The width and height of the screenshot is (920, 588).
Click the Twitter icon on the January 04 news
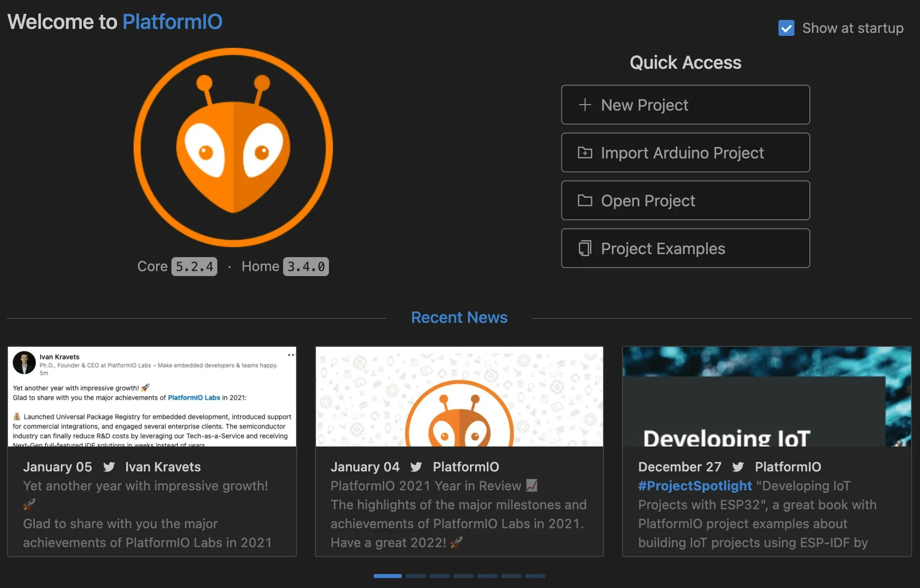point(416,467)
